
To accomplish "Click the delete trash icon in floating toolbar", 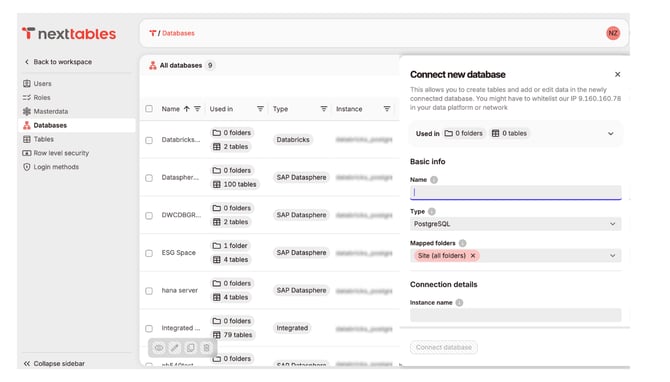I will [x=206, y=348].
